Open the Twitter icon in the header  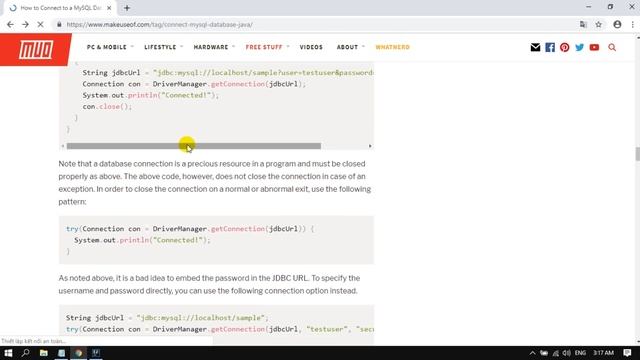tap(579, 47)
